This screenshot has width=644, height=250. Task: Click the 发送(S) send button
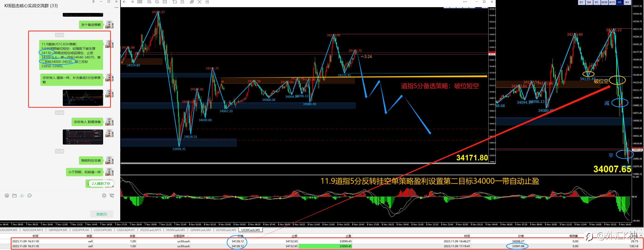pos(101,214)
